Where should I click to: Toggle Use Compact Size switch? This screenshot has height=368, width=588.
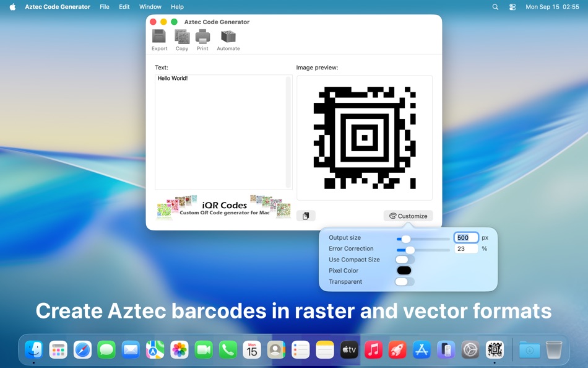[x=405, y=260]
